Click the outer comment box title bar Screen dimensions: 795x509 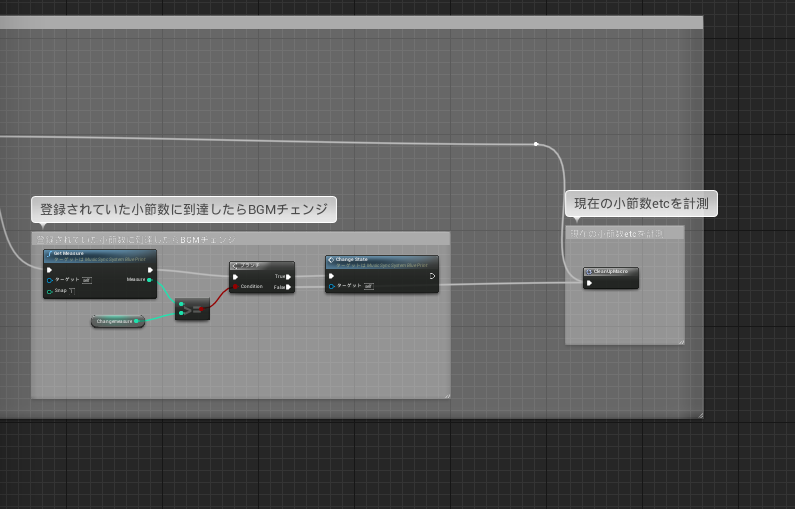coord(351,22)
